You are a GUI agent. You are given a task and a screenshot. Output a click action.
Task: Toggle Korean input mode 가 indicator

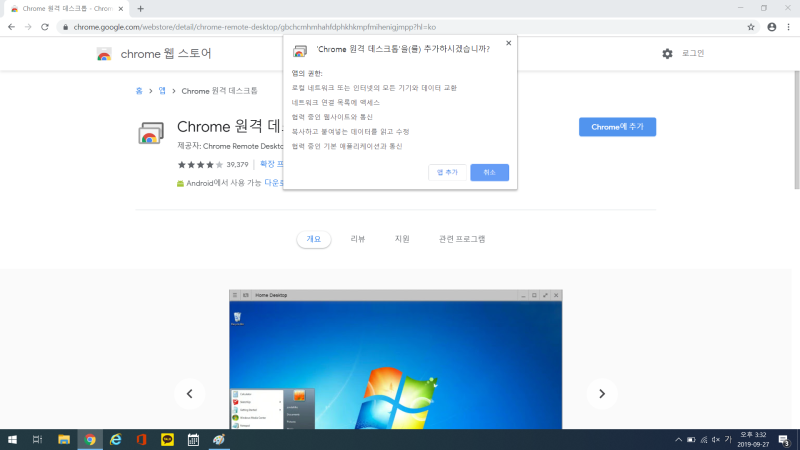pos(728,439)
